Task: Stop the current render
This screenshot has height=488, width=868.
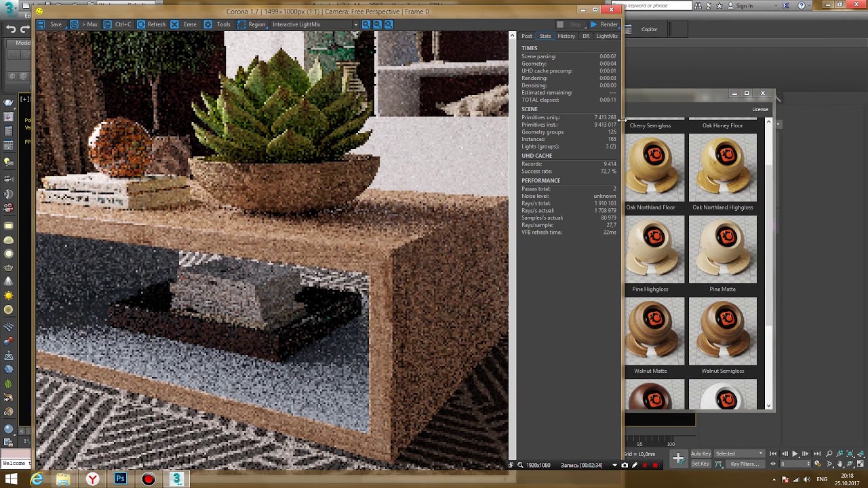Action: point(569,24)
